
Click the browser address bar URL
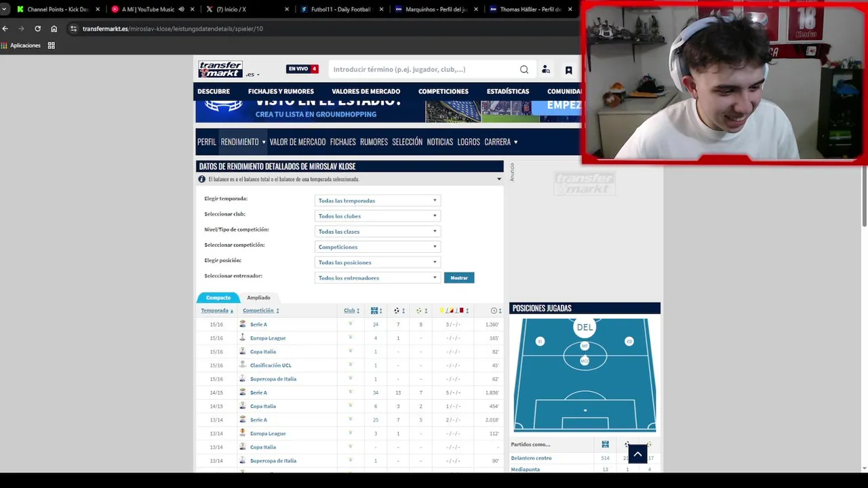pos(172,28)
